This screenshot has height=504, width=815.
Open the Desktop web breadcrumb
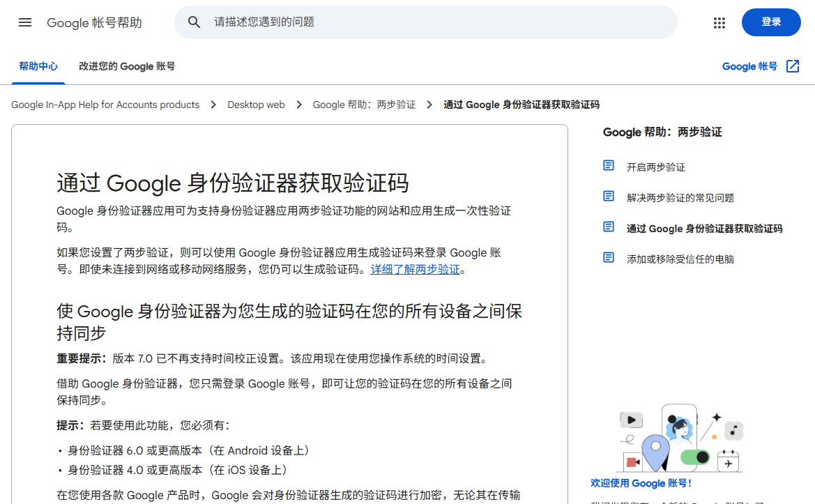(256, 105)
